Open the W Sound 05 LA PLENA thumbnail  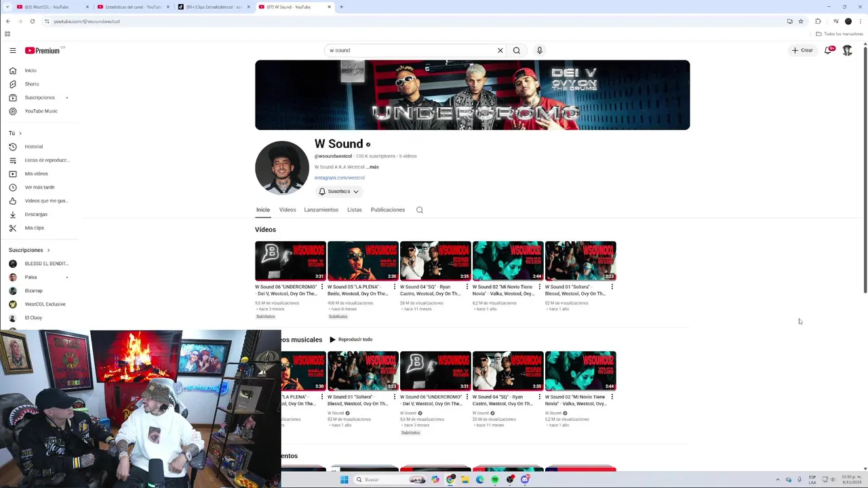pos(363,261)
